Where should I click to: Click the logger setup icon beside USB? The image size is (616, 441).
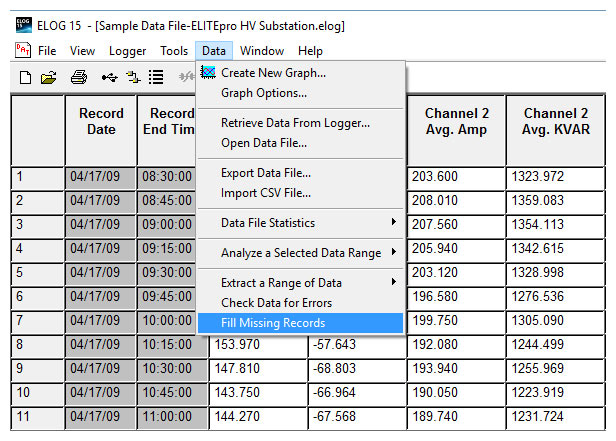(133, 77)
